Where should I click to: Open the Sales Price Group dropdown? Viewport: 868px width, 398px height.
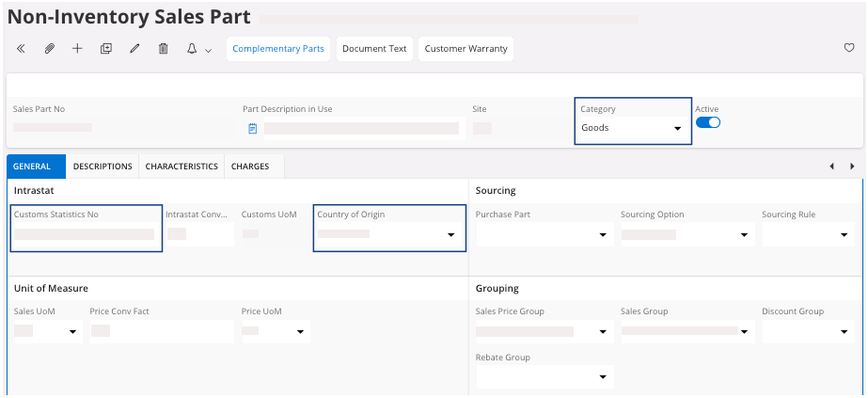pos(602,332)
